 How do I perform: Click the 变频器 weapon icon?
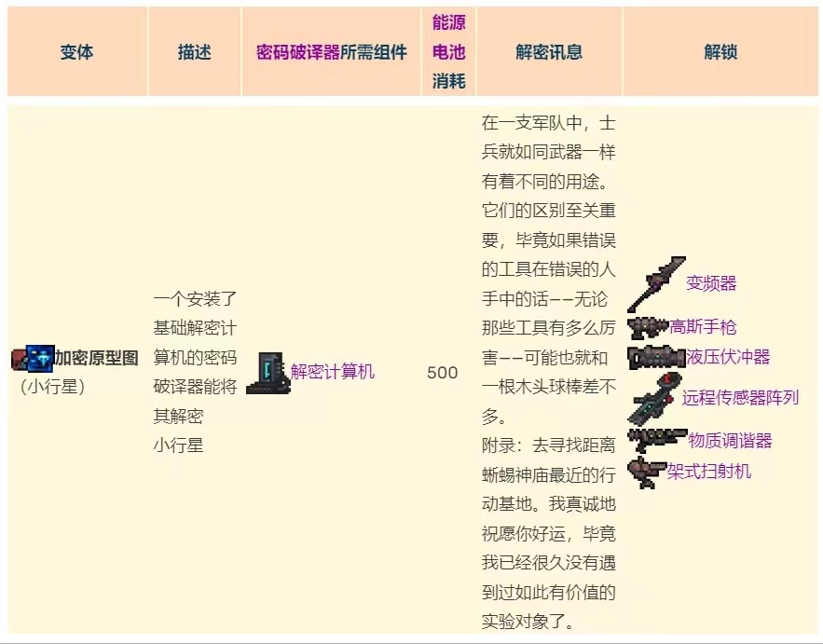click(656, 284)
